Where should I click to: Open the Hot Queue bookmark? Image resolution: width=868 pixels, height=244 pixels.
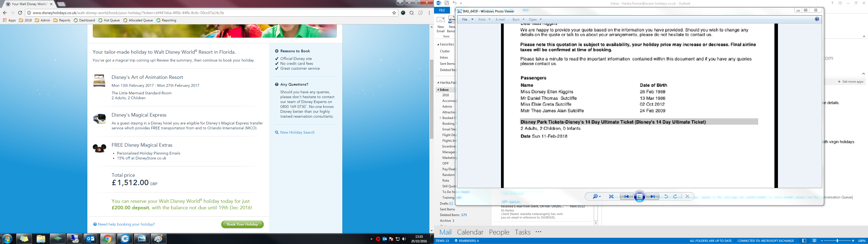coord(109,20)
